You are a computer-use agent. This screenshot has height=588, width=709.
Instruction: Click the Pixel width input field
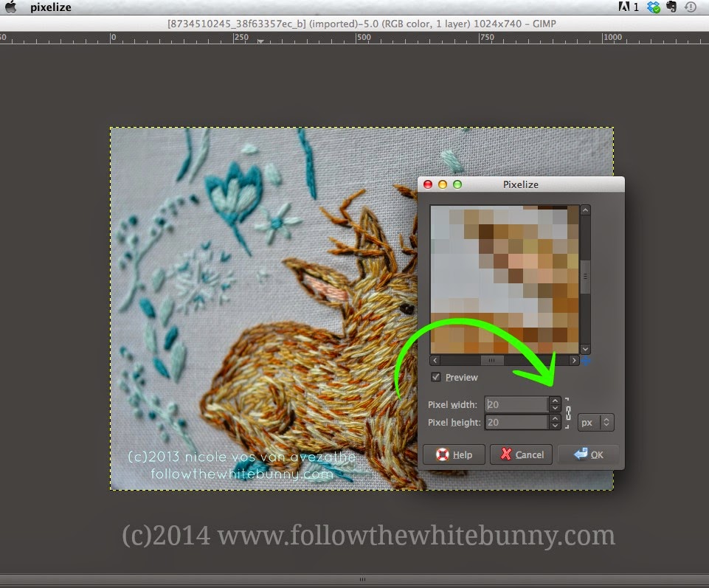tap(516, 404)
